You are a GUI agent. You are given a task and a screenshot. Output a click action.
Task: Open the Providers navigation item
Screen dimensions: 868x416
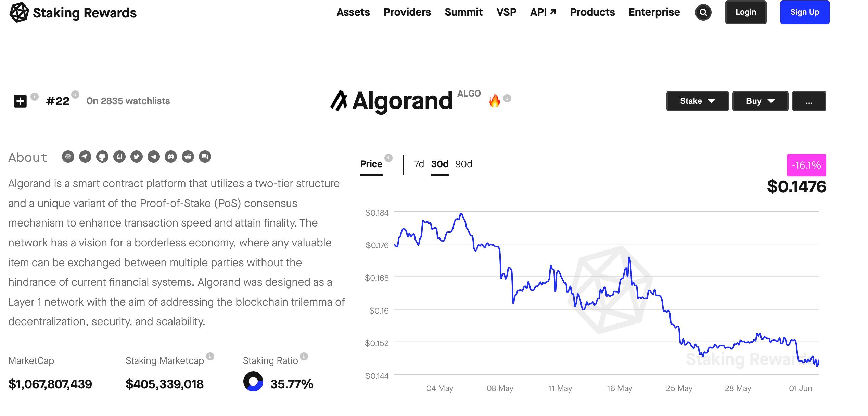pos(407,12)
